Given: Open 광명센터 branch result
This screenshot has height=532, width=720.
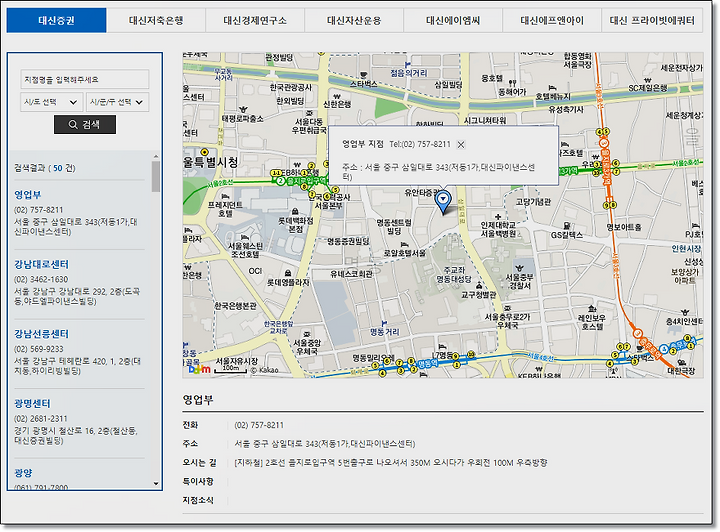Looking at the screenshot, I should [x=32, y=404].
